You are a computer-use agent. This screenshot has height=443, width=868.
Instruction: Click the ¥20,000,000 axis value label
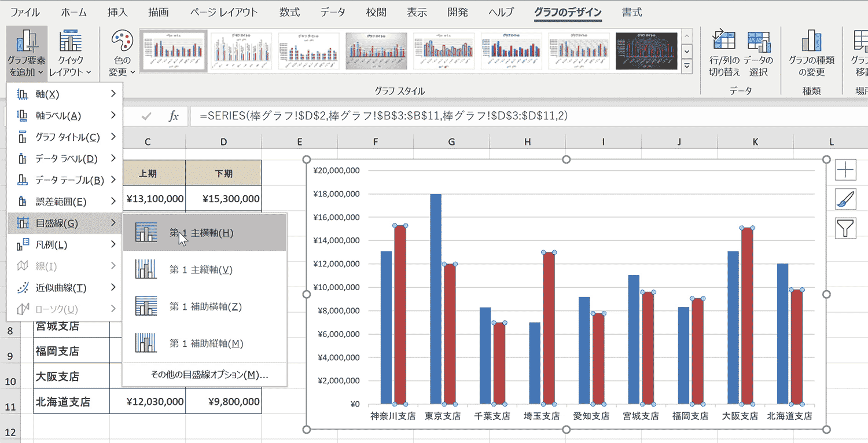336,170
